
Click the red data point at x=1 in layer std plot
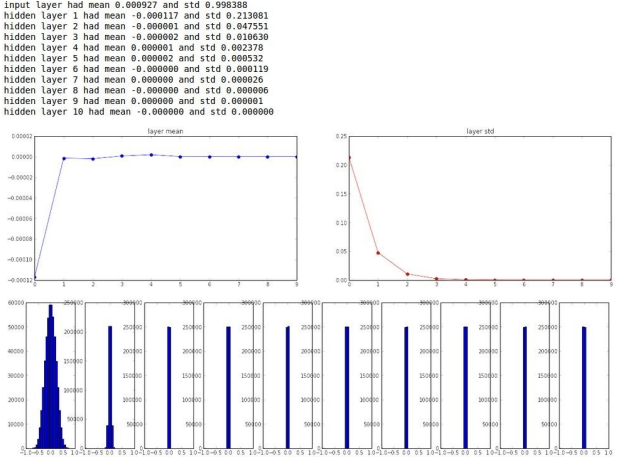pos(378,253)
